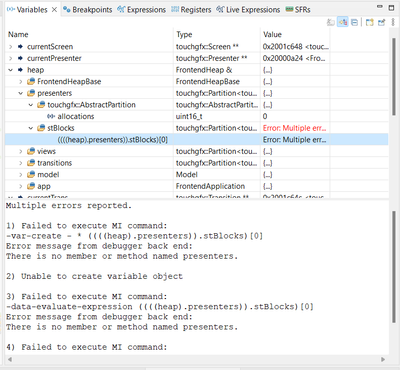This screenshot has width=400, height=370.
Task: Click the -var-create command line in detail pane
Action: coord(134,236)
